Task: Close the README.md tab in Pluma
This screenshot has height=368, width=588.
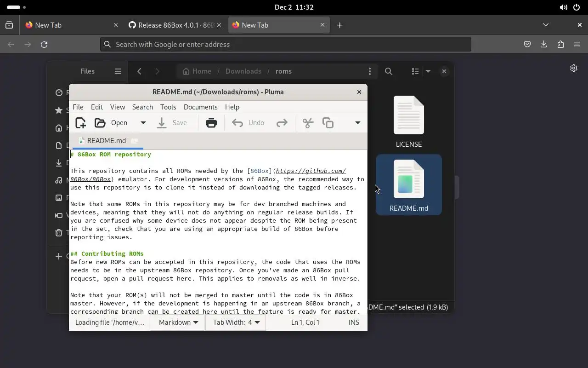Action: coord(135,141)
